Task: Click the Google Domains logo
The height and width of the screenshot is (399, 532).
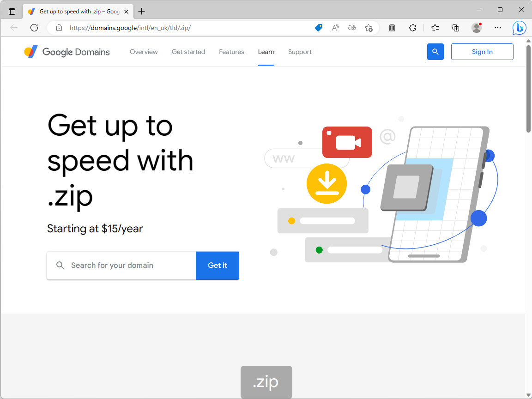Action: (x=66, y=52)
